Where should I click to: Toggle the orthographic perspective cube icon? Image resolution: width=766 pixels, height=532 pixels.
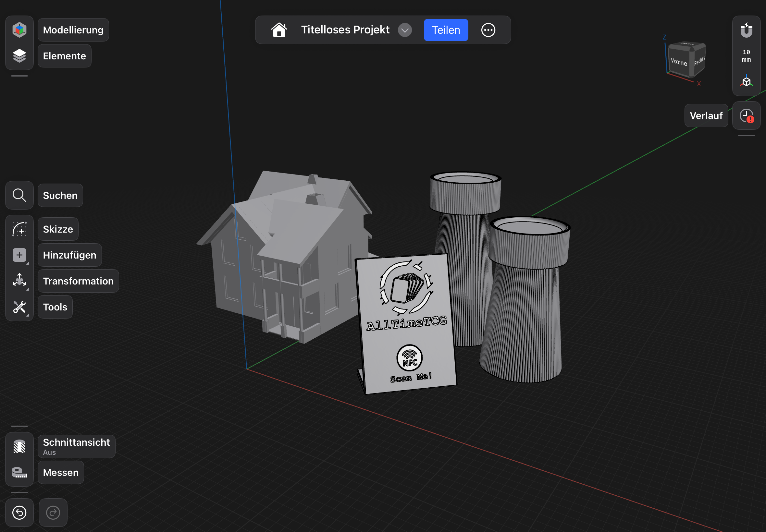[746, 82]
